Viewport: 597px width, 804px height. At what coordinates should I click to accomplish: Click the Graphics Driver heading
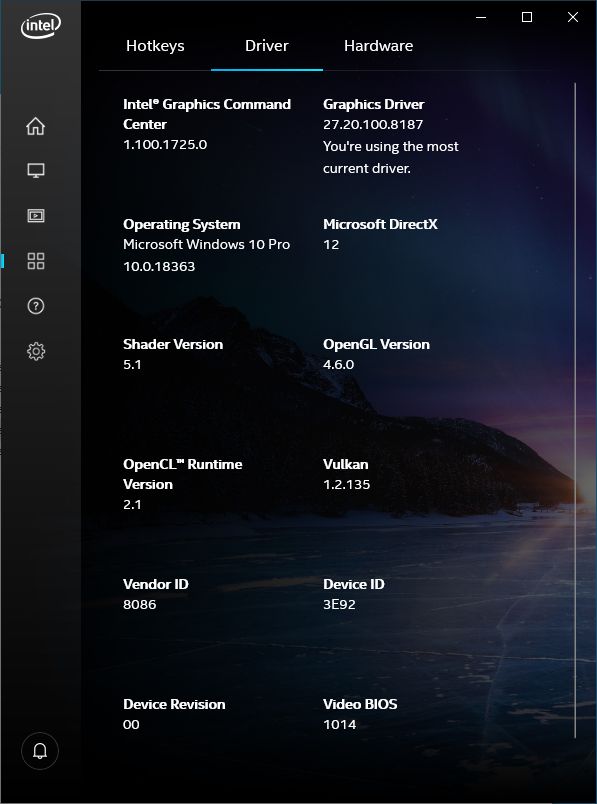(373, 105)
